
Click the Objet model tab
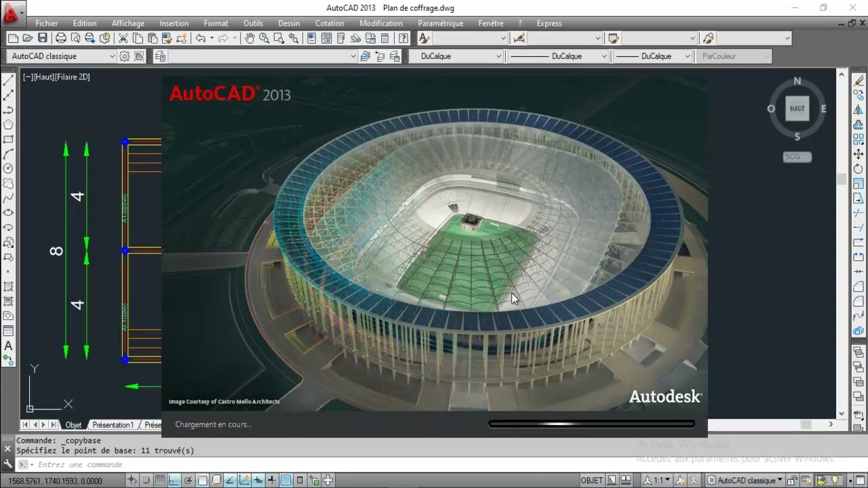point(73,425)
